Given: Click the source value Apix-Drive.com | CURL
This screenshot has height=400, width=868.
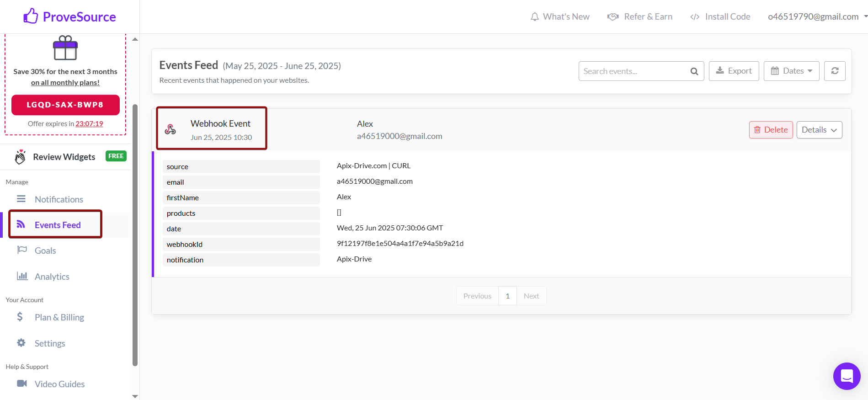Looking at the screenshot, I should [373, 165].
